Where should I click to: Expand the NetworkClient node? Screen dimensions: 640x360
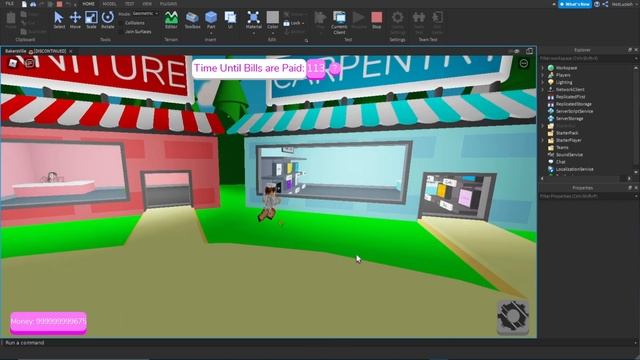543,89
